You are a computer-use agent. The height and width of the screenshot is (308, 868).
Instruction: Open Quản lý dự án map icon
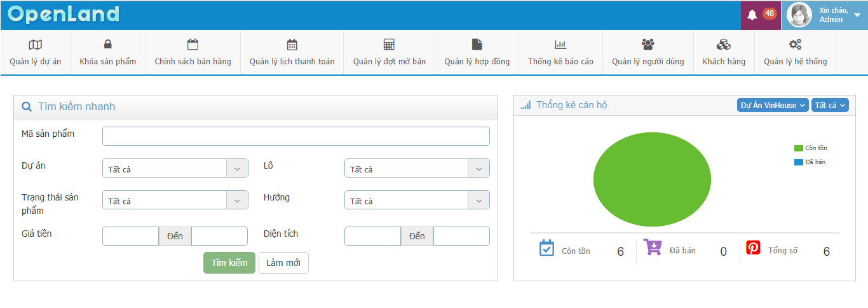[36, 45]
